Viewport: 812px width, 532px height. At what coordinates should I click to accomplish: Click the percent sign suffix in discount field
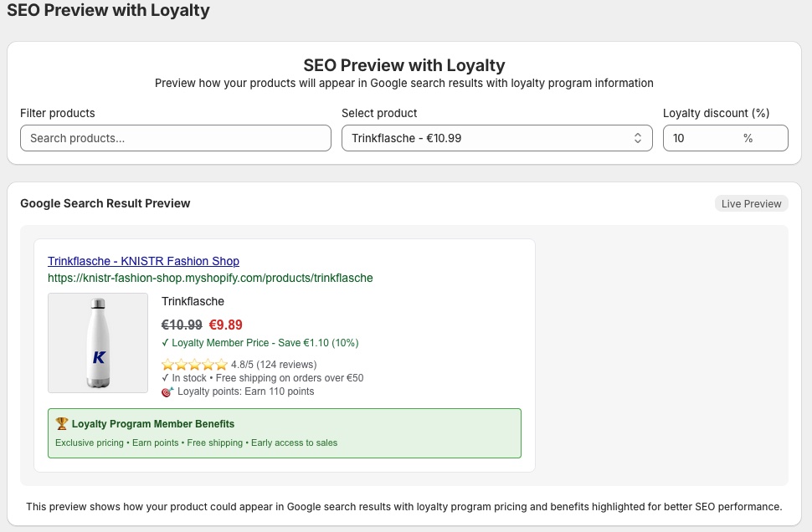point(748,138)
